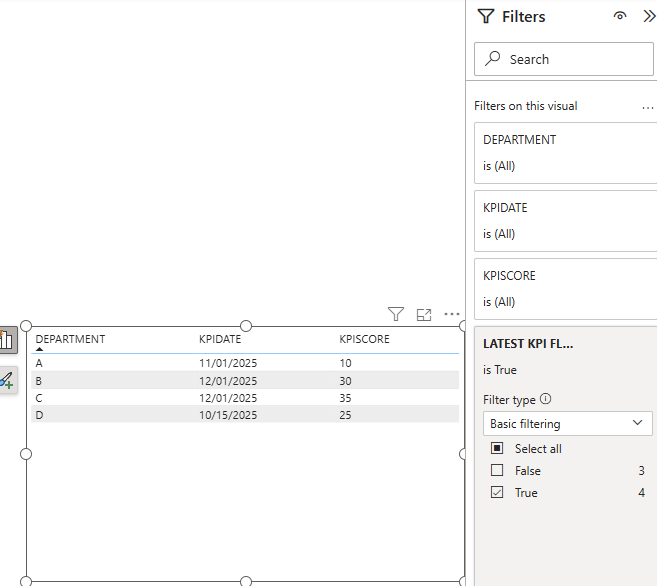Image resolution: width=657 pixels, height=586 pixels.
Task: Select department D cell
Action: [x=39, y=415]
